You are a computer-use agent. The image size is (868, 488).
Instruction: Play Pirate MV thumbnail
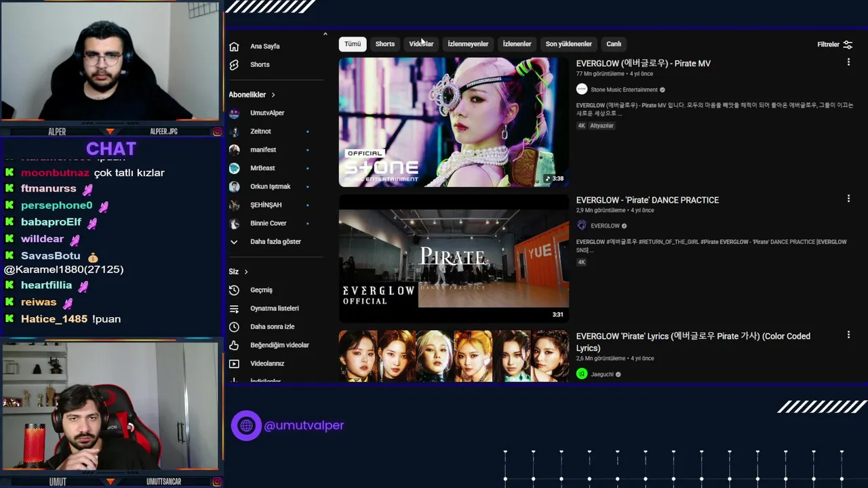tap(454, 122)
